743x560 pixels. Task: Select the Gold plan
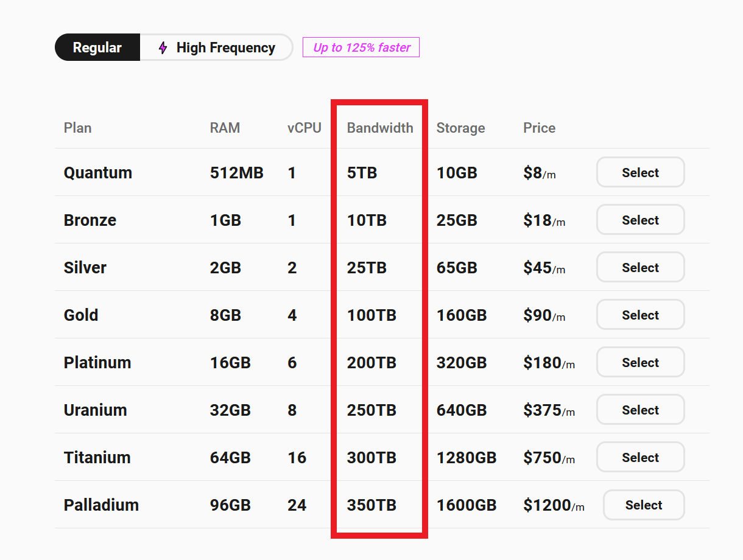(x=640, y=315)
